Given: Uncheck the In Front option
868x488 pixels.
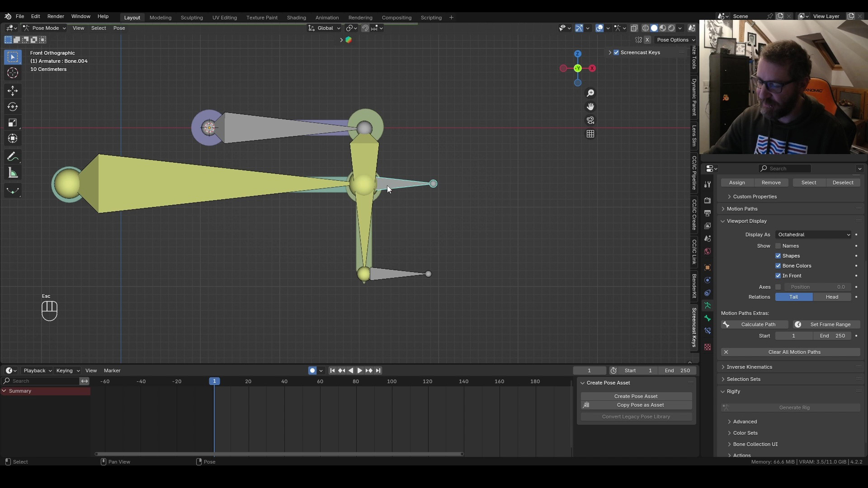Looking at the screenshot, I should pos(778,276).
